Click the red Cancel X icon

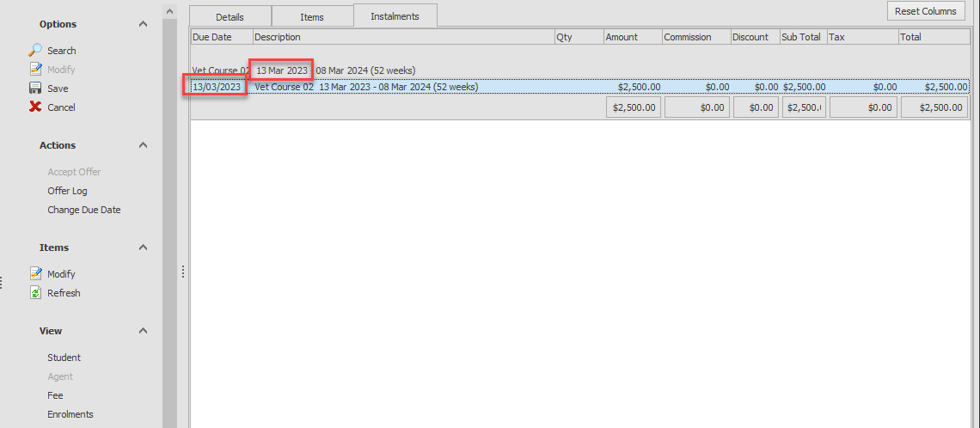[x=35, y=107]
